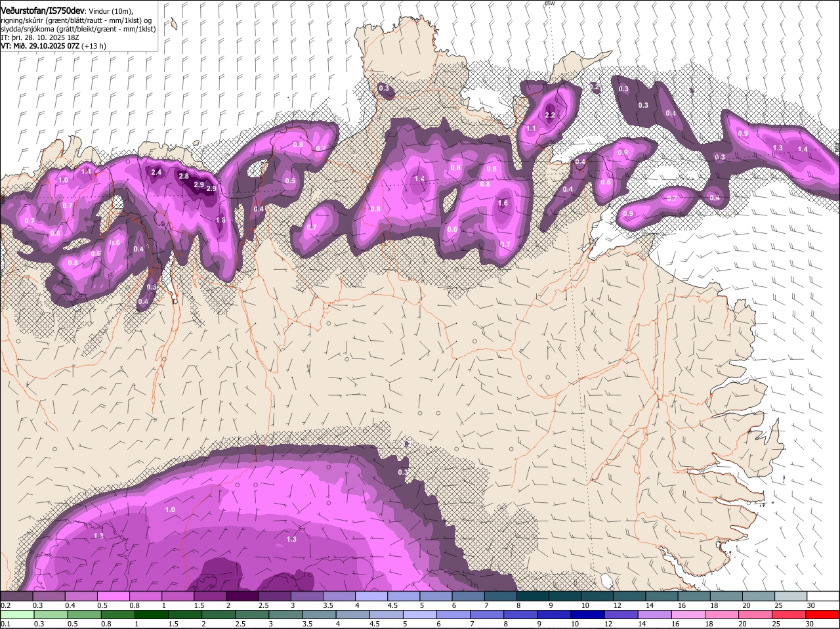840x629 pixels.
Task: Click the valid time line 'VT: Mið. 29.10.2025 07Z'
Action: [x=40, y=46]
